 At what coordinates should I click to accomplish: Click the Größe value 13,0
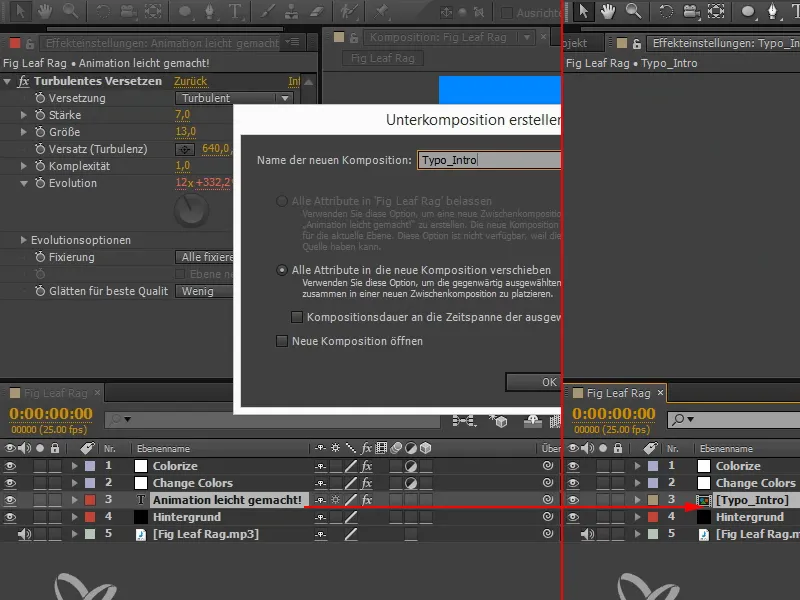186,132
